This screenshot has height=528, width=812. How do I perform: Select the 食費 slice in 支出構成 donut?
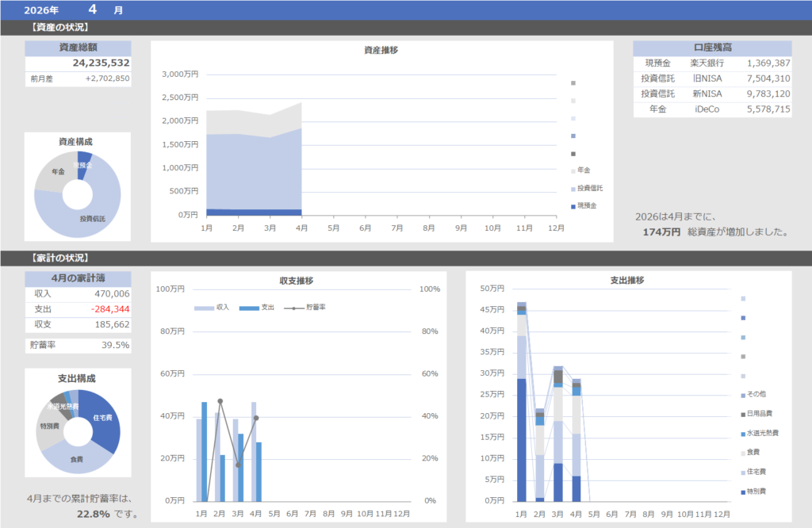[76, 459]
